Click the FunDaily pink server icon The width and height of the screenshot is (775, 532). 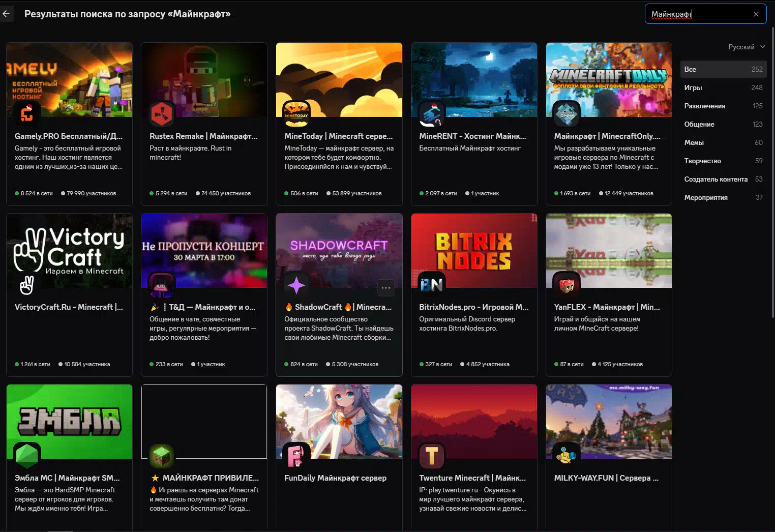pos(296,456)
